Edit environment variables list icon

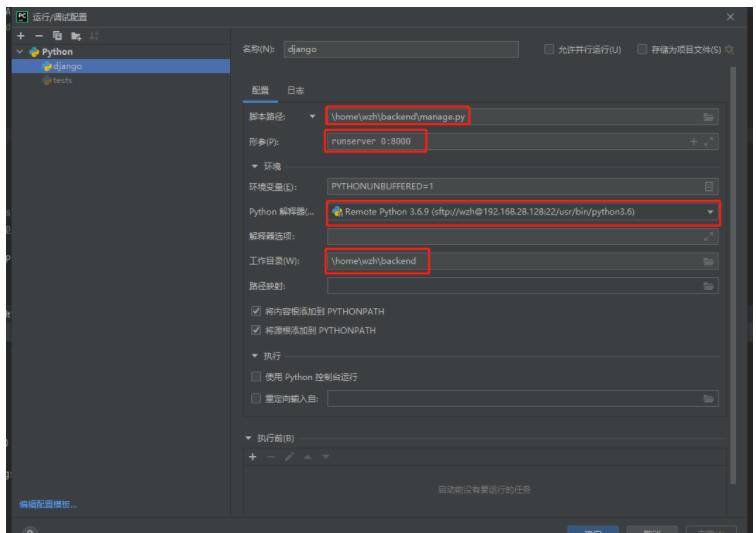pos(708,187)
